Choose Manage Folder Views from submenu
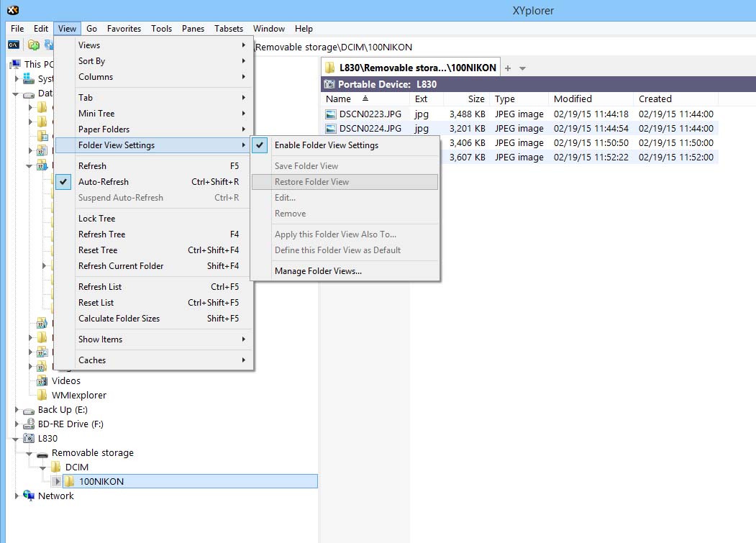The height and width of the screenshot is (543, 756). [x=318, y=271]
